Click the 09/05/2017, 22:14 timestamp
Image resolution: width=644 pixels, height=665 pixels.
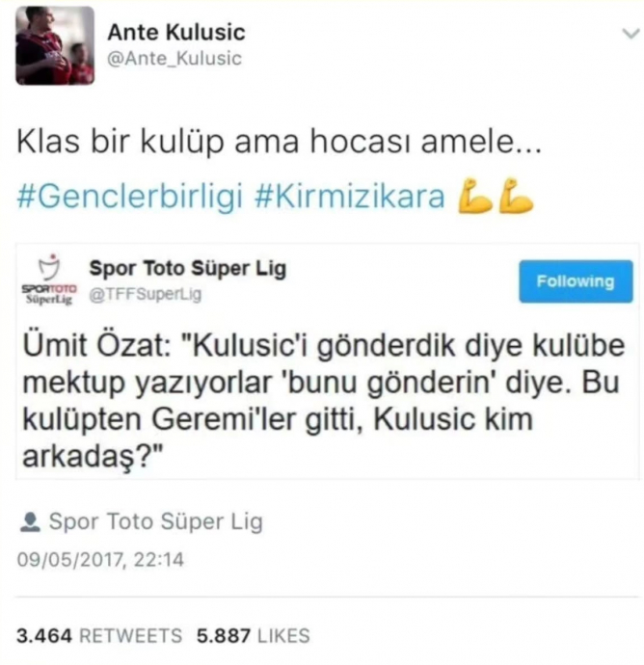(x=100, y=559)
